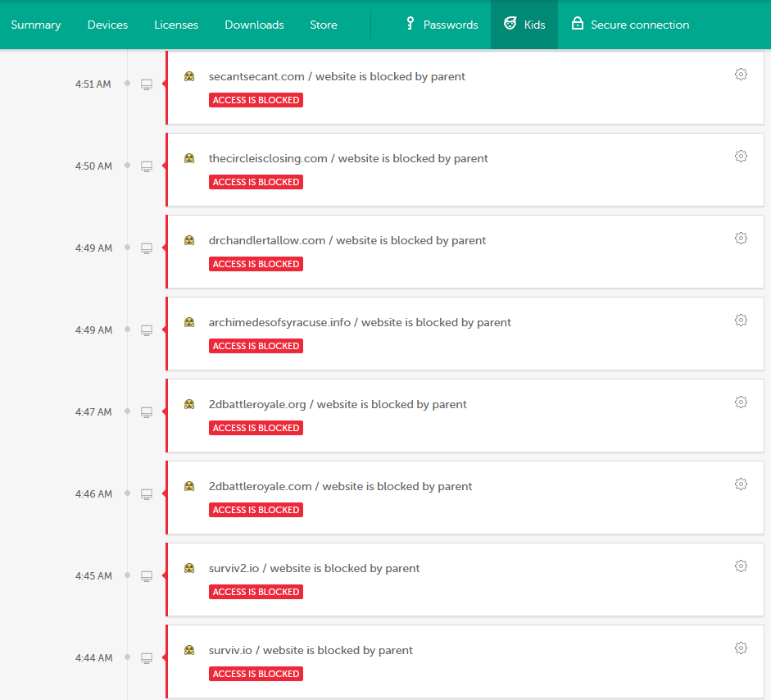Click the 4:50 AM timestamp

coord(93,166)
